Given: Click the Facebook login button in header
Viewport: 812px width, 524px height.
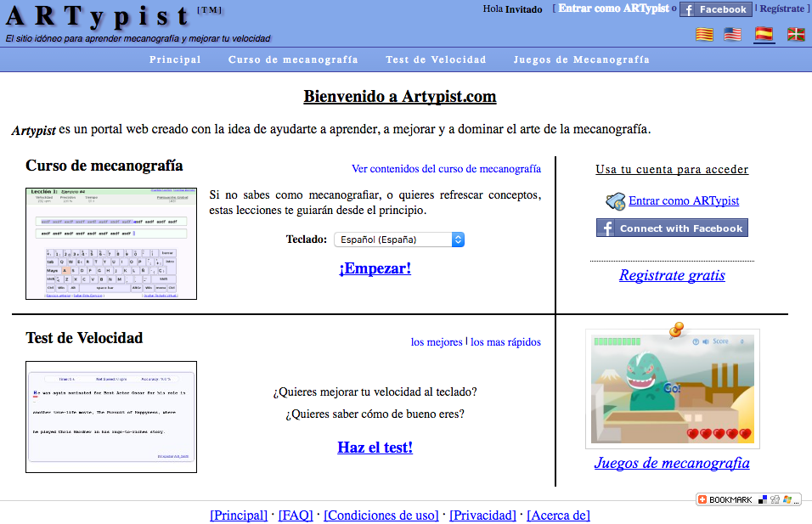Looking at the screenshot, I should click(x=716, y=9).
